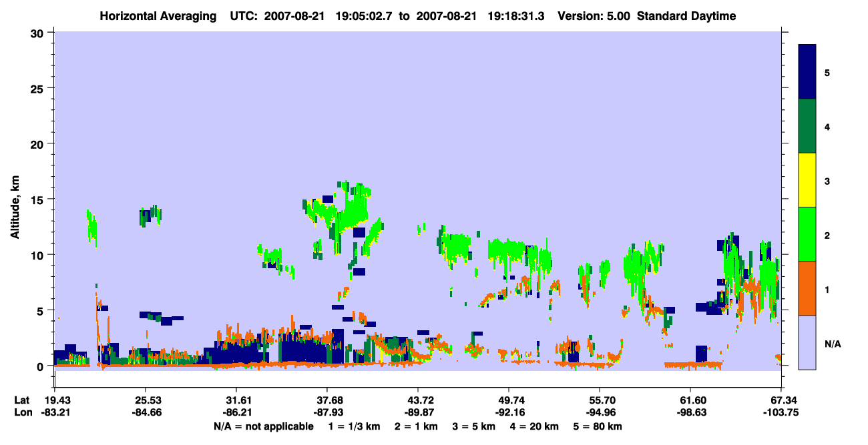Click the orange color bar segment labeled 1
This screenshot has width=868, height=445.
pos(807,288)
